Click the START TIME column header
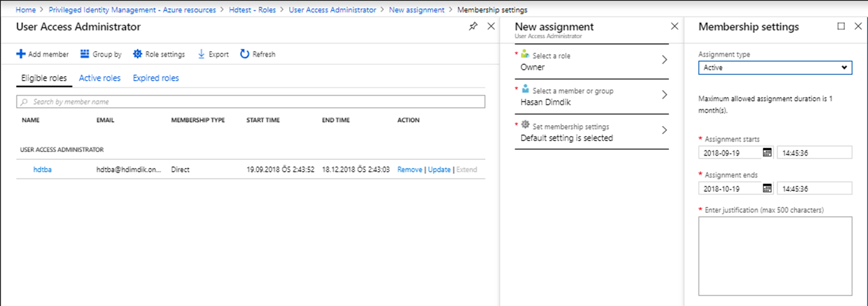868x306 pixels. tap(263, 120)
